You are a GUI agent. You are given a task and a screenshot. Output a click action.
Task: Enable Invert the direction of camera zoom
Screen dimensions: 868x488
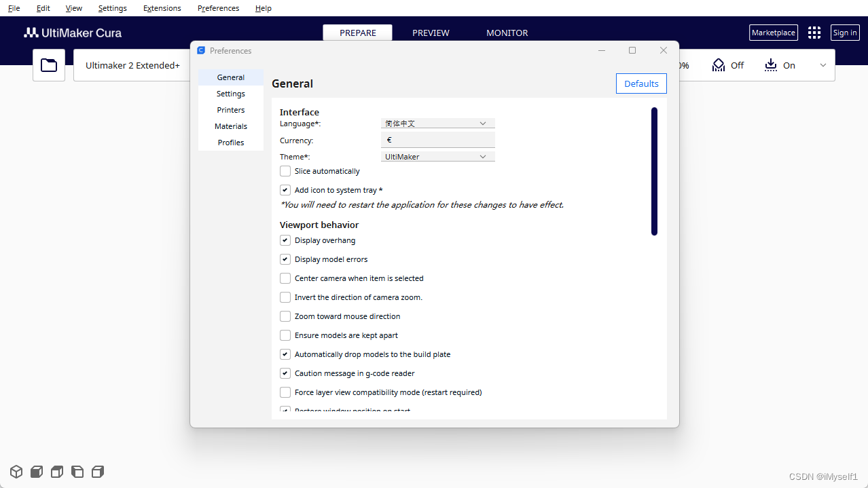[285, 297]
